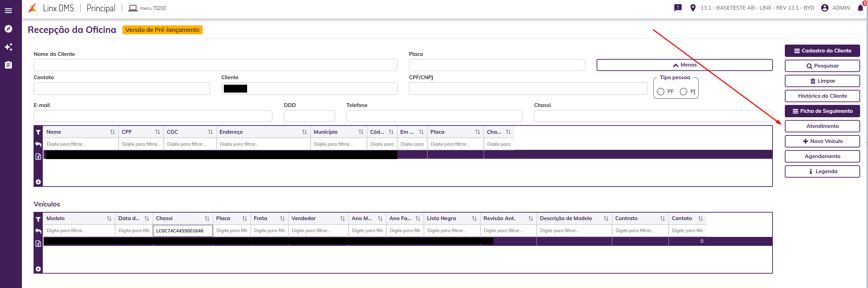The image size is (868, 288).
Task: Click into the Telefone field
Action: [x=434, y=116]
